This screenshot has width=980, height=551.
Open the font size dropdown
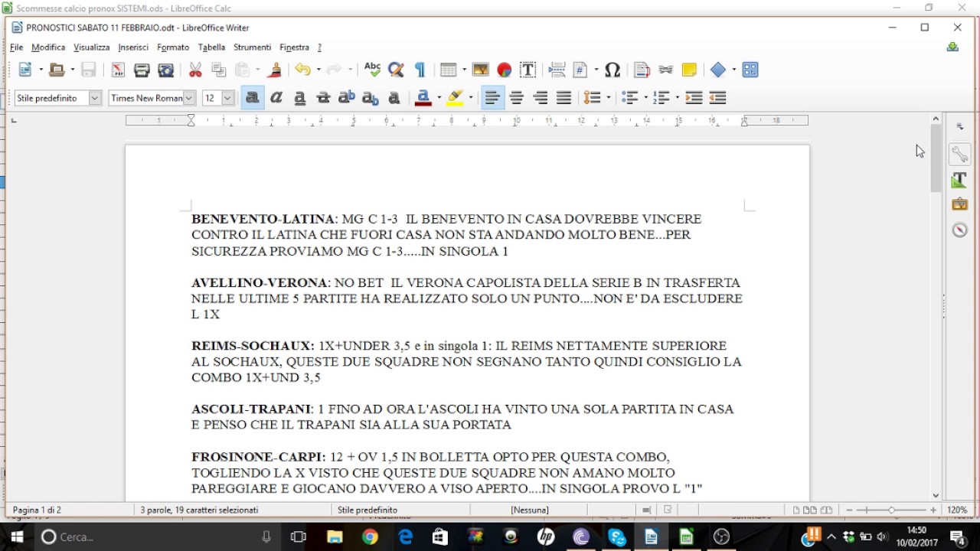coord(227,98)
